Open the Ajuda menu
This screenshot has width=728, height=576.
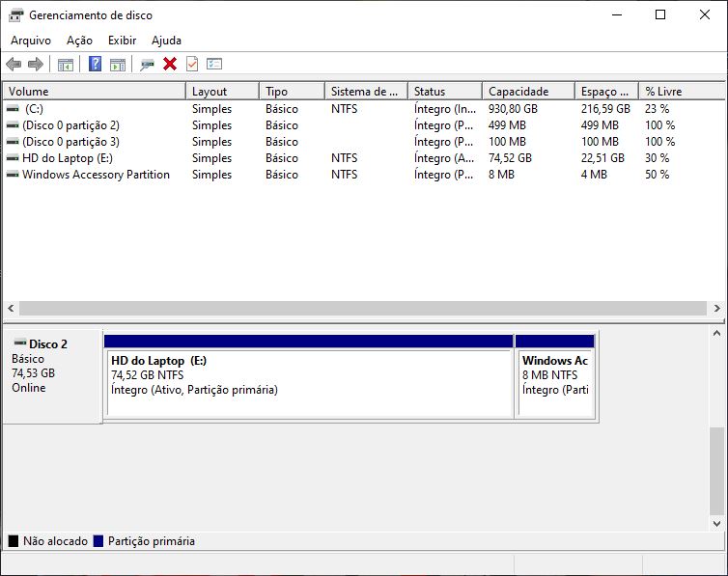click(x=166, y=41)
